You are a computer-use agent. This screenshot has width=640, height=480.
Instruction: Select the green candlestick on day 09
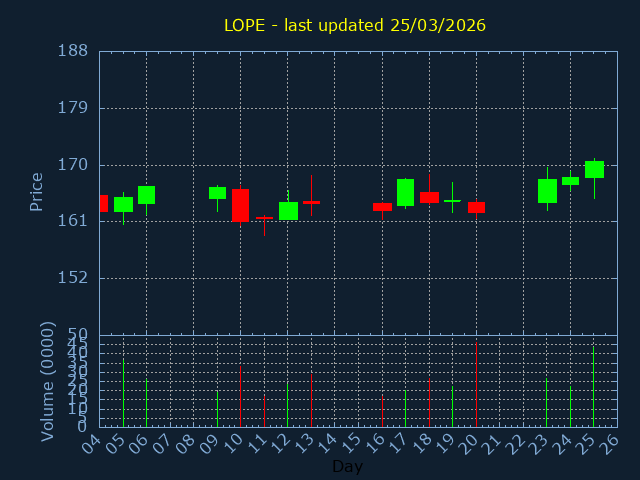point(217,193)
